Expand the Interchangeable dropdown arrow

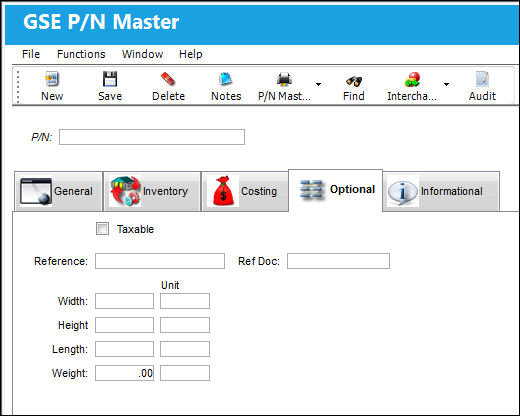pos(446,84)
